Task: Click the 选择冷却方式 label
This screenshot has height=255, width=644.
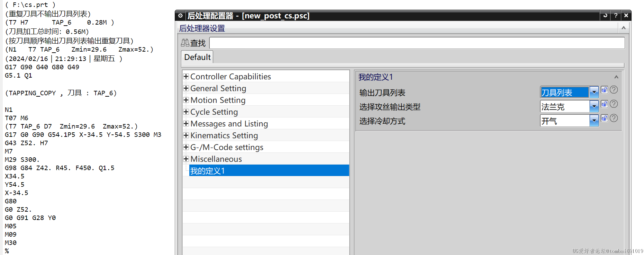Action: point(382,121)
